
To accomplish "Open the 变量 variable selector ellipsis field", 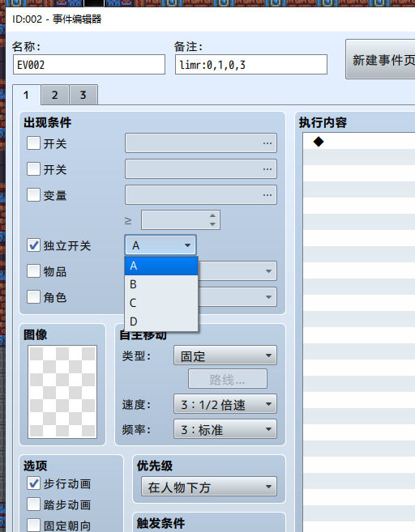I will tap(201, 195).
